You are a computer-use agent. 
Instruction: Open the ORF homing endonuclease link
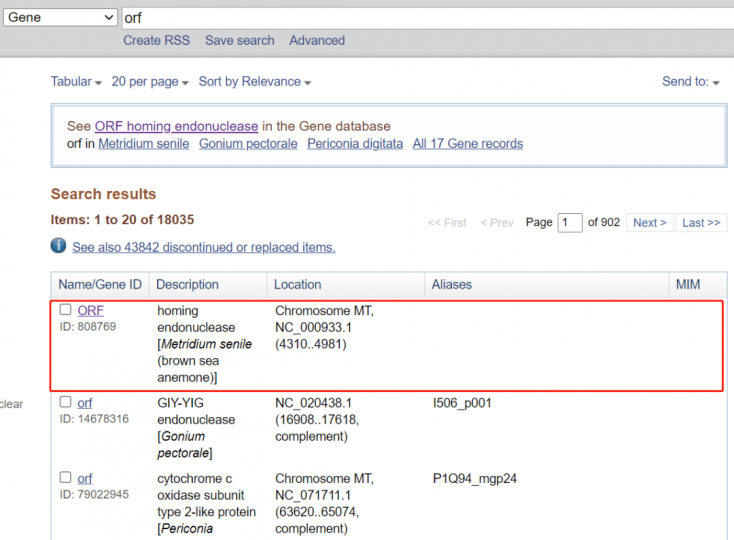click(176, 127)
